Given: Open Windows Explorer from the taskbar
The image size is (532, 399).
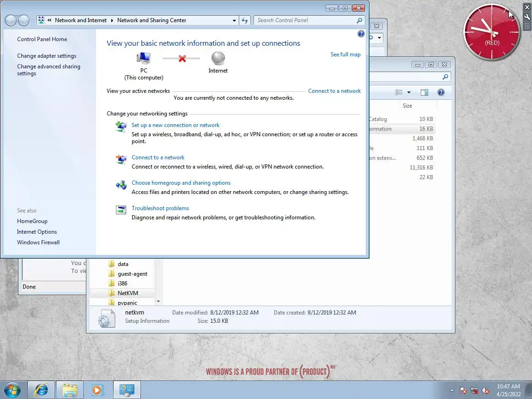Looking at the screenshot, I should coord(70,390).
